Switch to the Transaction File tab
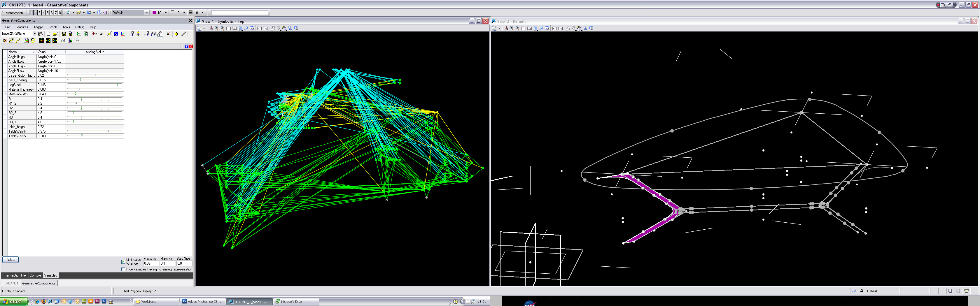Viewport: 980px width, 306px height. [x=15, y=275]
